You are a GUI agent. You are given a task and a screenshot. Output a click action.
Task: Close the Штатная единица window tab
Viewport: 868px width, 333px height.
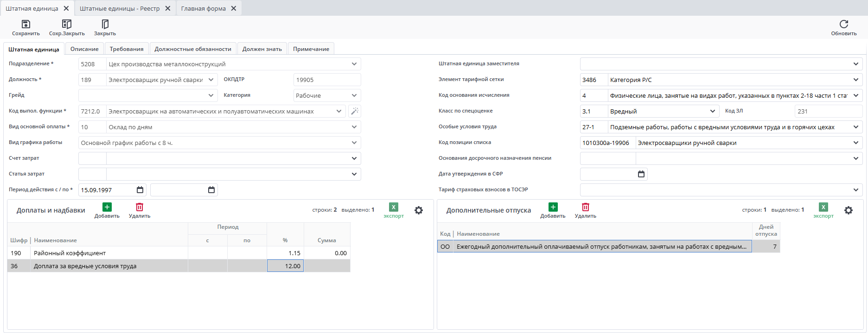[x=66, y=8]
